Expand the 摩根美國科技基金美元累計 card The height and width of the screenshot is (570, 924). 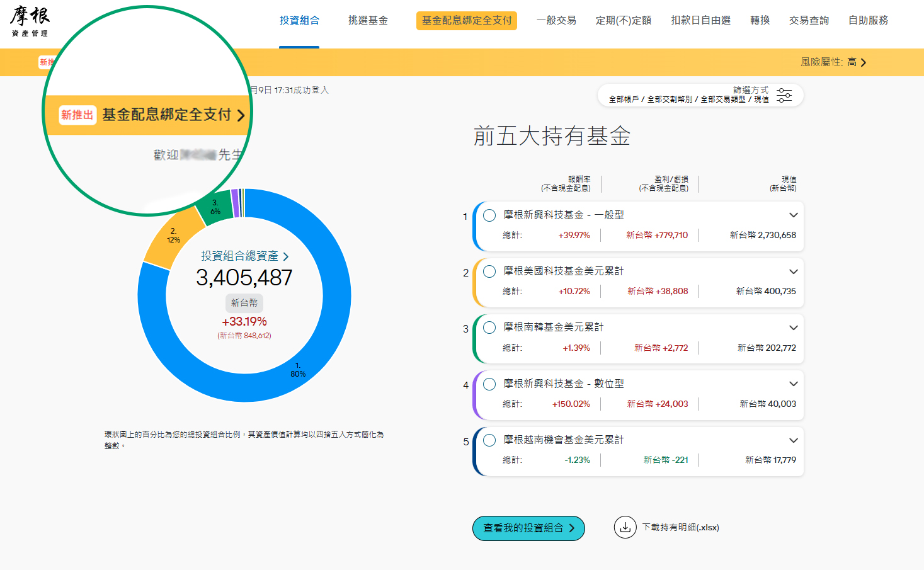click(794, 271)
